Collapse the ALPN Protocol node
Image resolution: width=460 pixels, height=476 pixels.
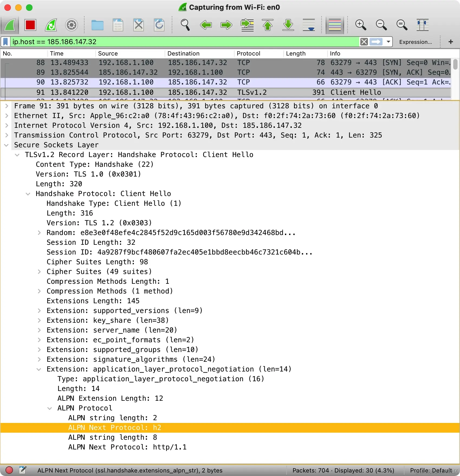(x=50, y=408)
